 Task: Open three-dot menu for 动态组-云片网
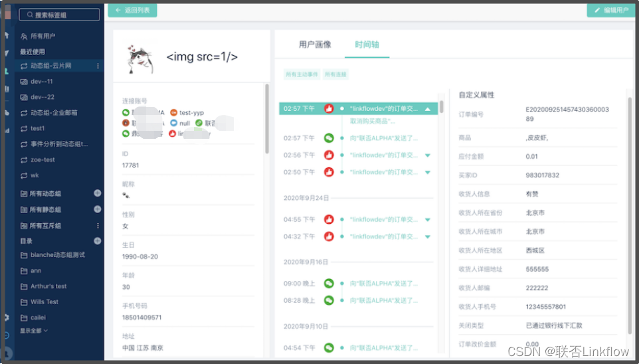click(x=98, y=66)
